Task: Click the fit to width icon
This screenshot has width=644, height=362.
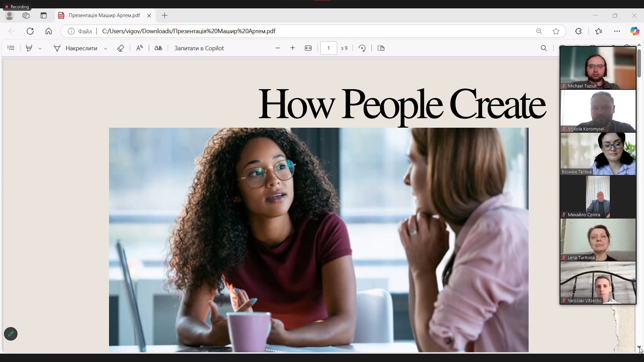Action: click(308, 48)
